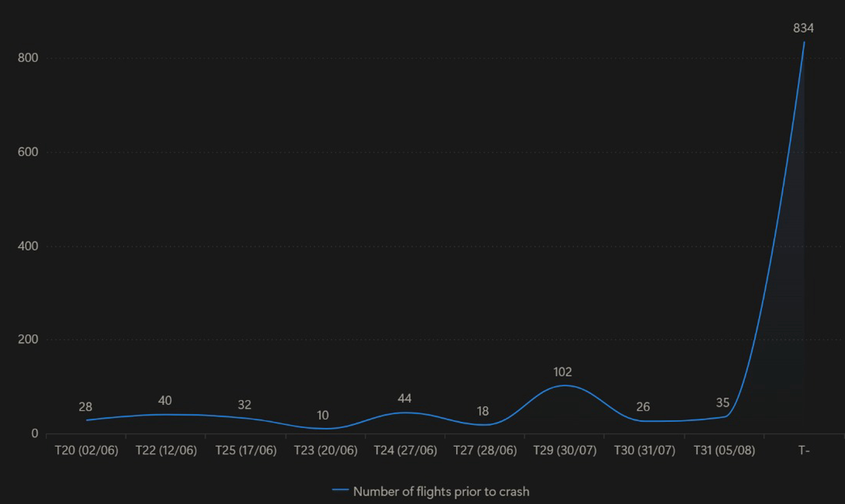The height and width of the screenshot is (504, 845).
Task: Select the T31 (05/08) axis label
Action: [724, 450]
